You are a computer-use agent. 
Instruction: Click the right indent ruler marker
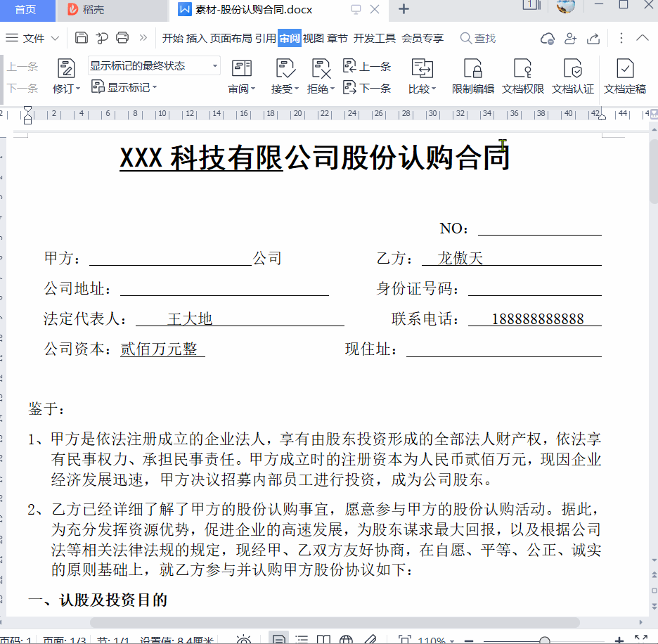[602, 116]
